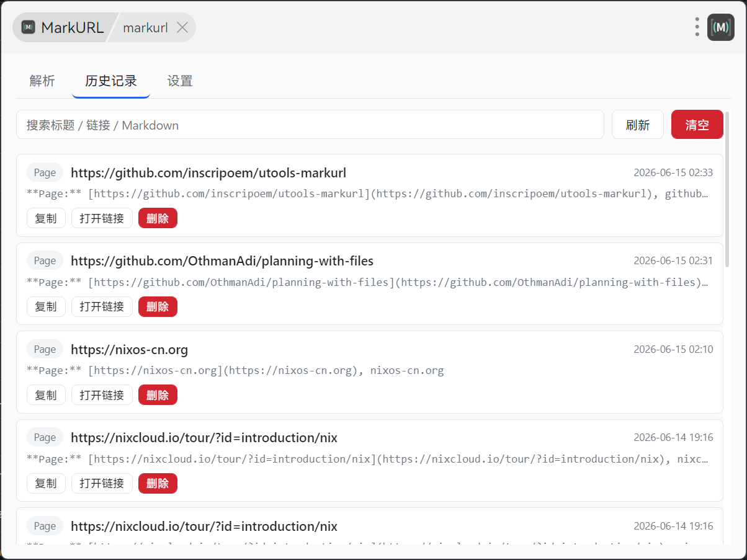Delete the planning-with-files history entry
This screenshot has height=560, width=747.
pos(158,306)
